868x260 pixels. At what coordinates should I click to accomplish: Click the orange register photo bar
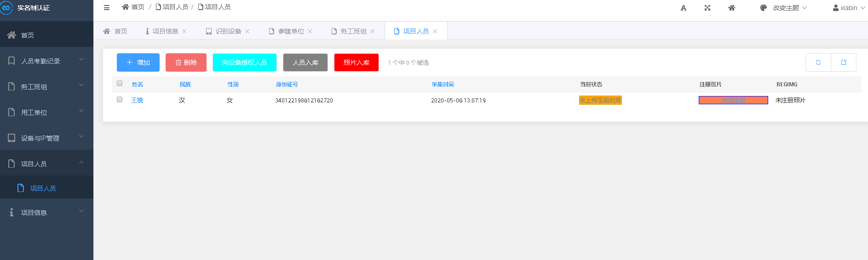[733, 100]
